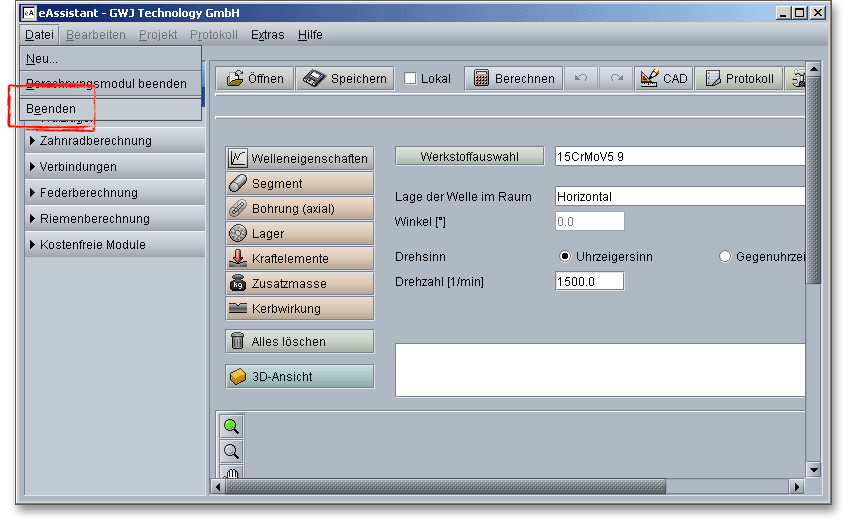Select the Uhrzeigersinn radio button
The image size is (847, 520).
coord(565,257)
